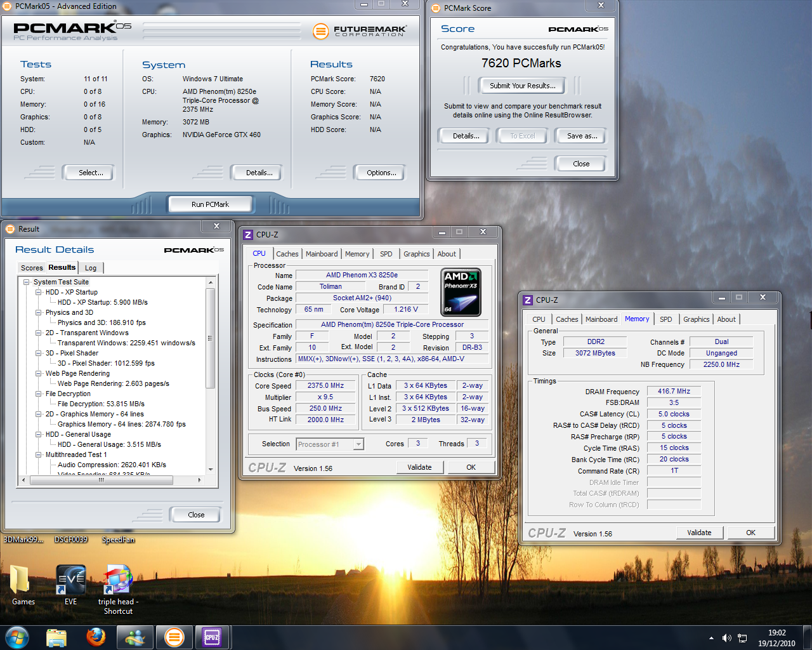Switch to Caches tab in CPU-Z CPU window

click(287, 254)
